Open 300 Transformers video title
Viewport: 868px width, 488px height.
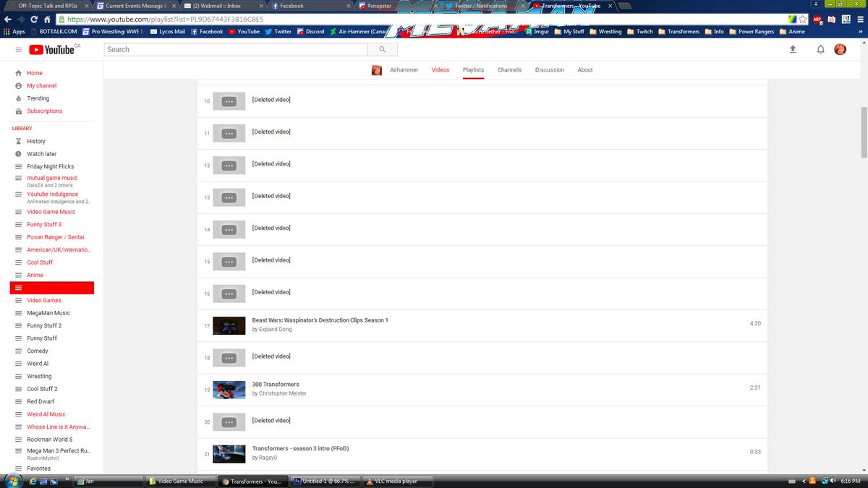(x=276, y=385)
